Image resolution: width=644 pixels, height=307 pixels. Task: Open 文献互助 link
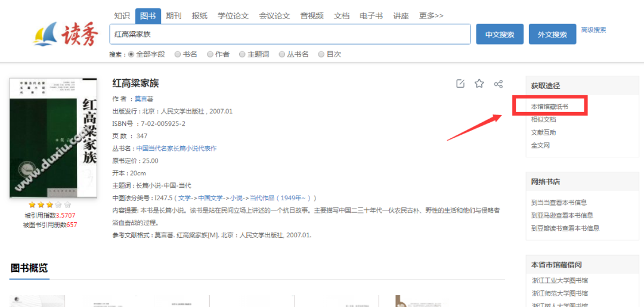click(543, 132)
